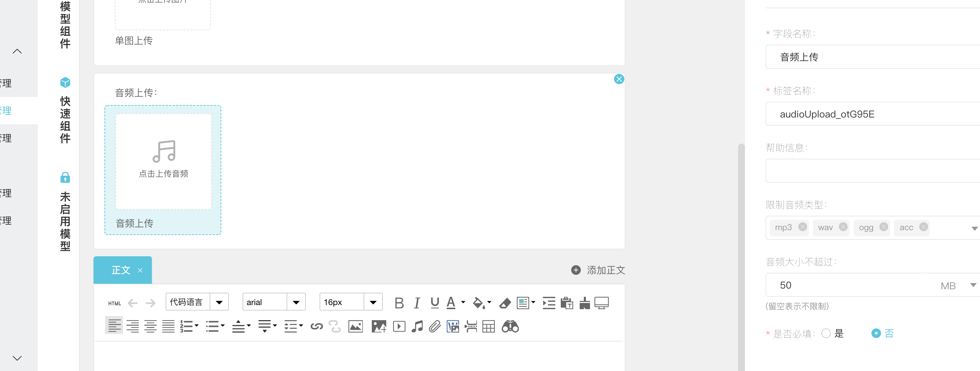This screenshot has width=980, height=371.
Task: Click the italic text icon
Action: 416,303
